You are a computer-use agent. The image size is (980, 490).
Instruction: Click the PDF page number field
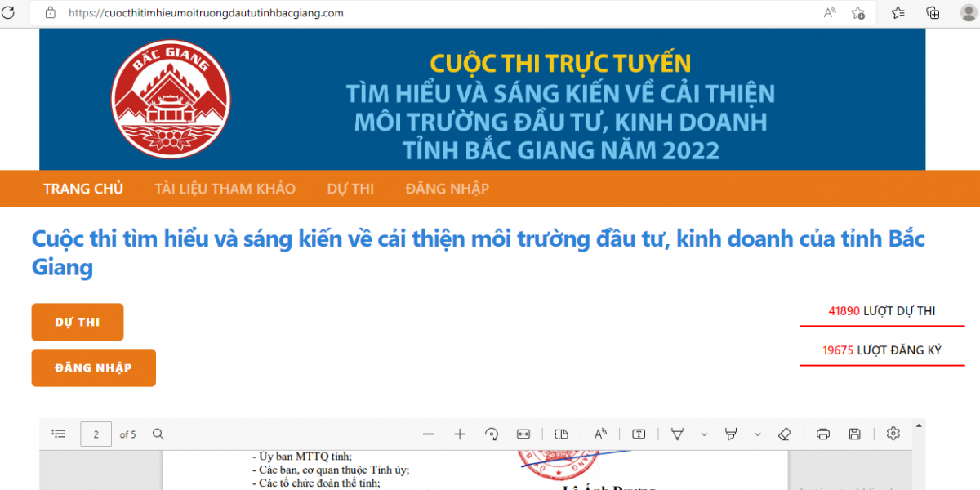(x=96, y=434)
